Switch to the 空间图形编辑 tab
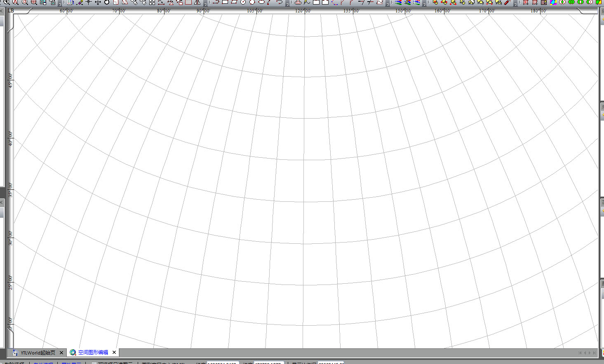Image resolution: width=604 pixels, height=364 pixels. pyautogui.click(x=93, y=352)
